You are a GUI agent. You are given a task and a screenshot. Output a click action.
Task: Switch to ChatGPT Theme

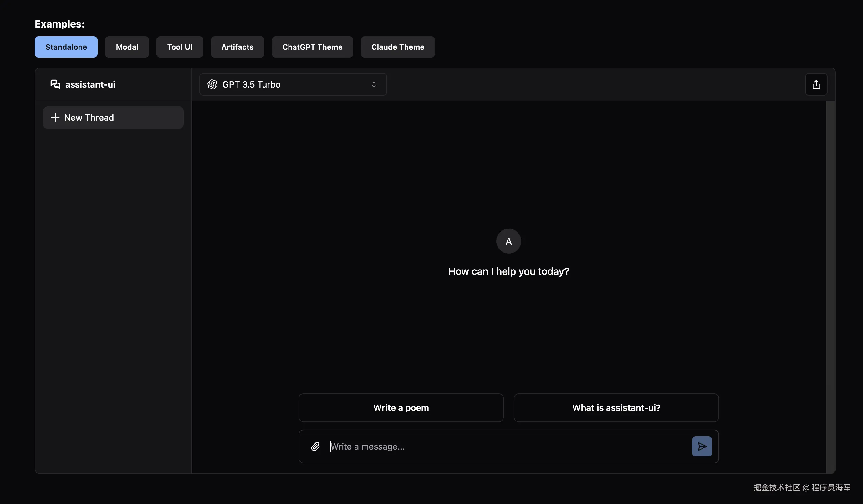pyautogui.click(x=312, y=47)
